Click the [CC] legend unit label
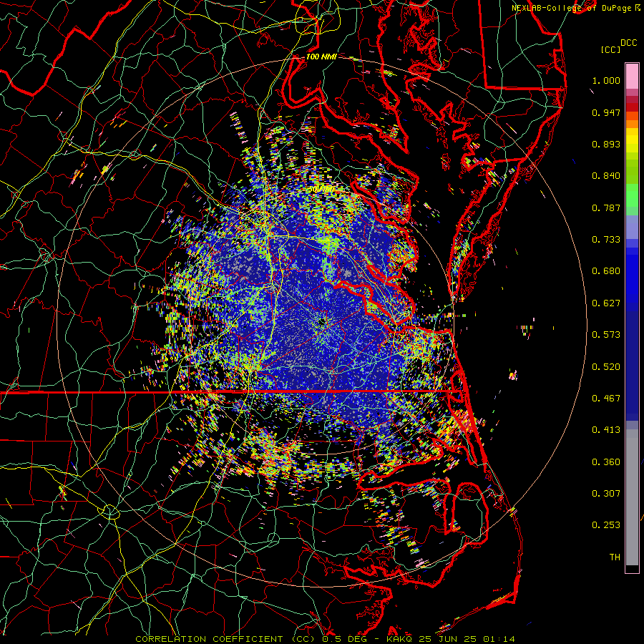The image size is (644, 644). click(610, 49)
